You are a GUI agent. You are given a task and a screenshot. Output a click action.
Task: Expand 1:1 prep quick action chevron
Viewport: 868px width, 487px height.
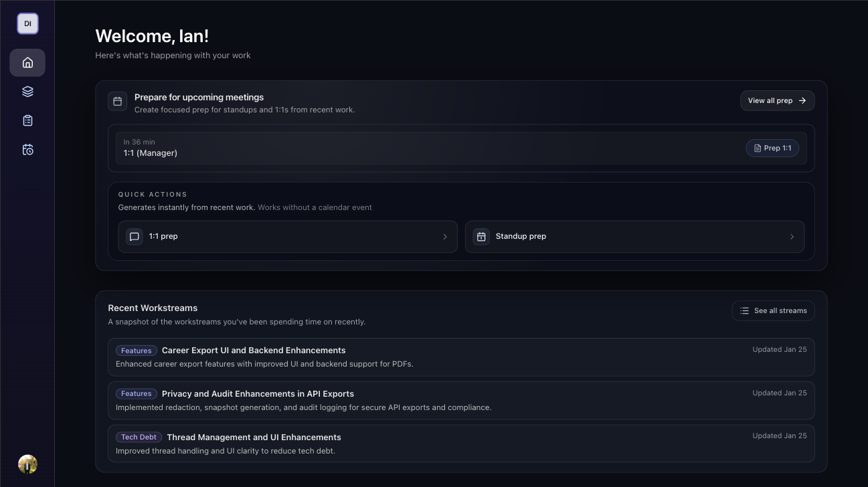[x=445, y=237]
